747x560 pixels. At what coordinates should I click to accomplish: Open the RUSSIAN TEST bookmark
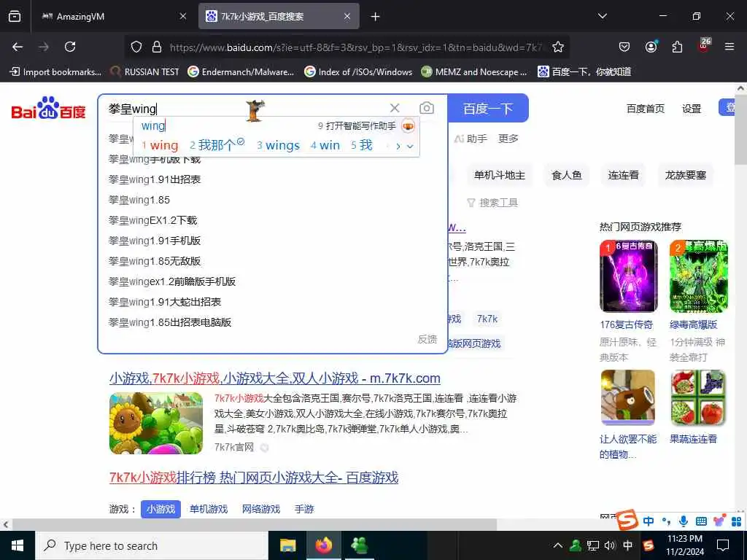click(x=144, y=72)
